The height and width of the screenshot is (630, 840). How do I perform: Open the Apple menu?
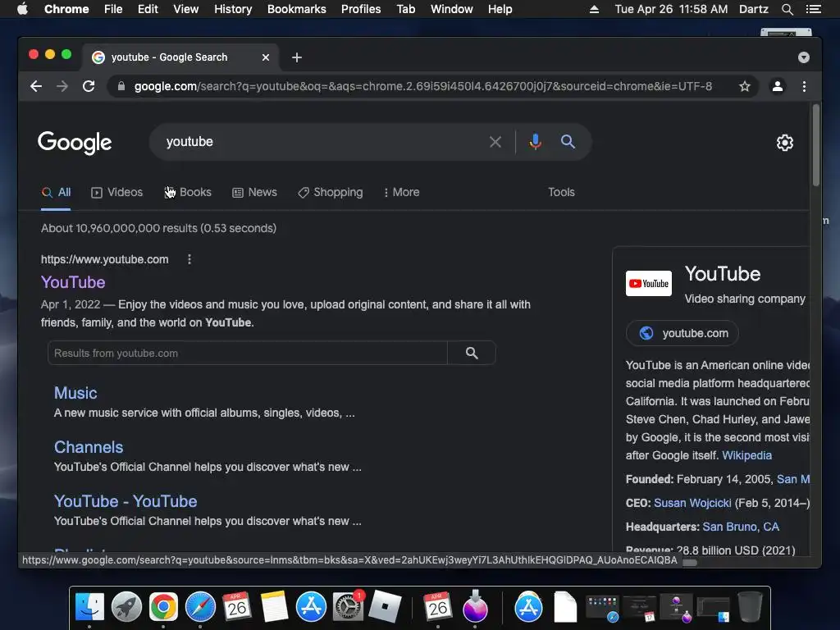point(22,9)
